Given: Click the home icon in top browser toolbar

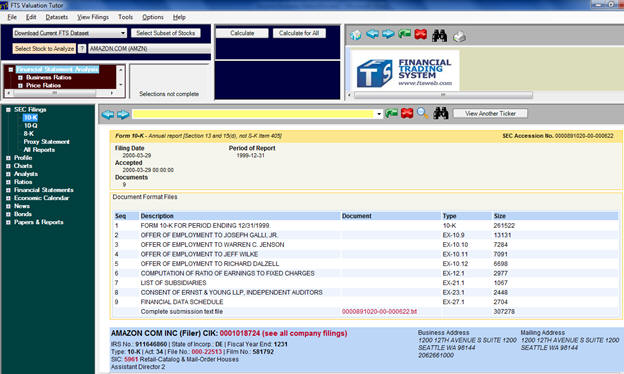Looking at the screenshot, I should 356,35.
